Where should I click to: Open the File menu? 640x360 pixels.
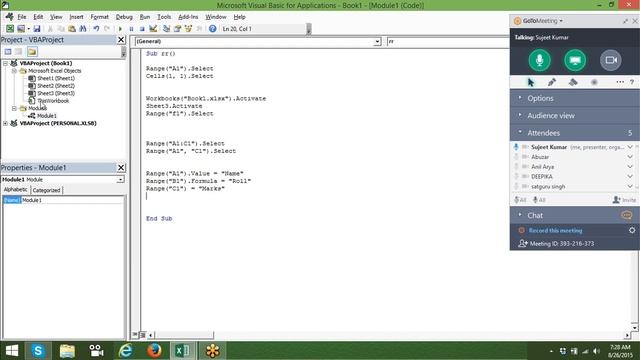pyautogui.click(x=22, y=17)
